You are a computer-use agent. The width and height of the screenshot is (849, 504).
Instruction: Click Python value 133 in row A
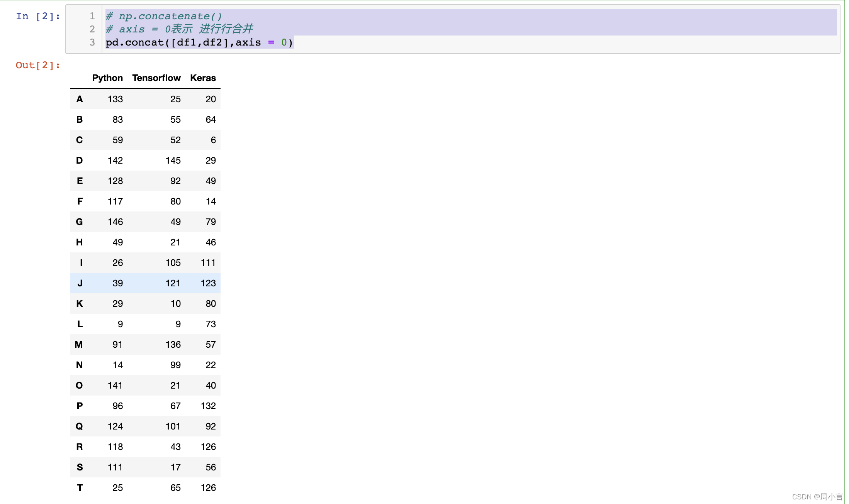click(x=115, y=99)
